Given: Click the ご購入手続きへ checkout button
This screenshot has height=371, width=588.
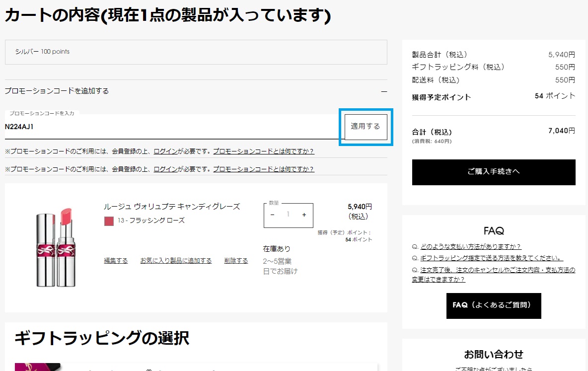Looking at the screenshot, I should click(x=494, y=172).
